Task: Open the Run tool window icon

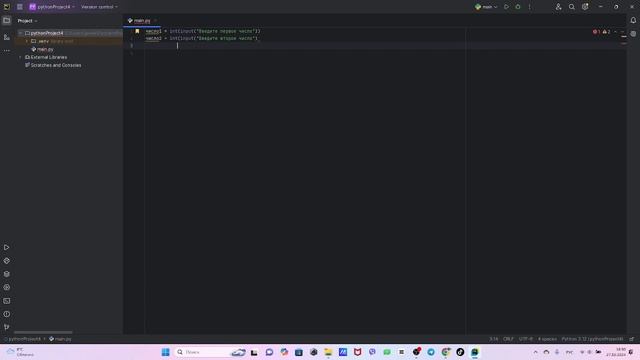Action: coord(7,247)
